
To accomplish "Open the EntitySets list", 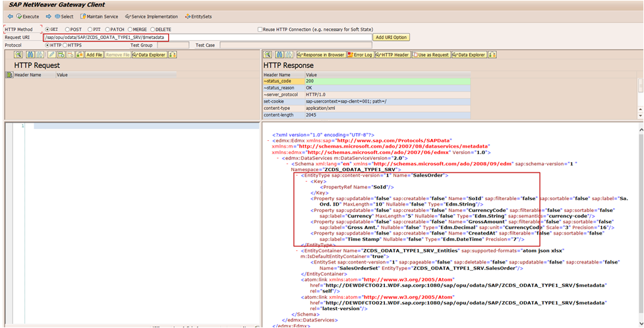I will click(198, 16).
